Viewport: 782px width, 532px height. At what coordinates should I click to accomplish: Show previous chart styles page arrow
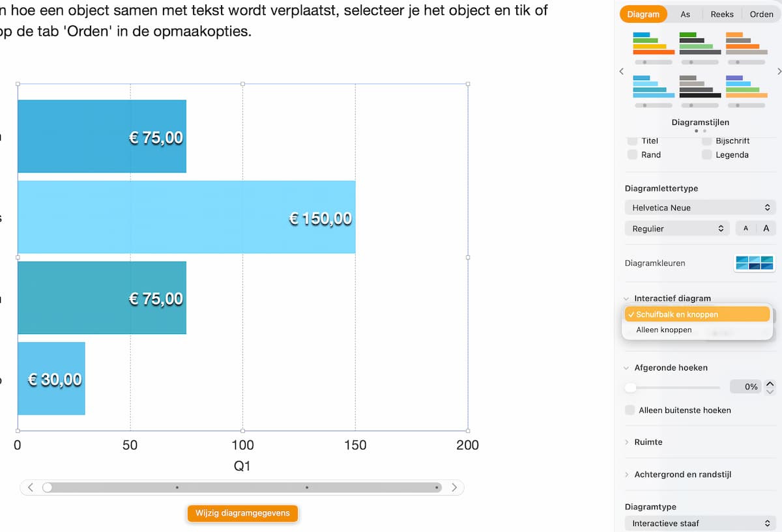(622, 71)
